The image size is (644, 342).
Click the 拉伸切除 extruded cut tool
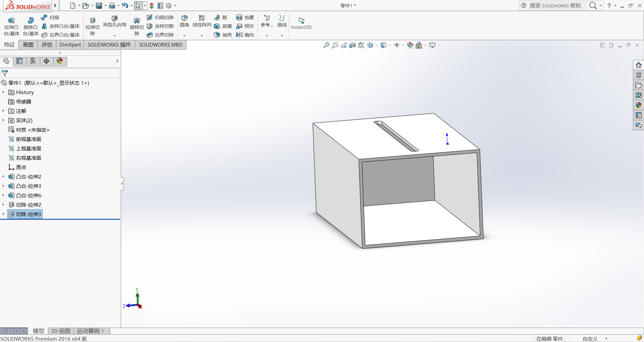[93, 26]
